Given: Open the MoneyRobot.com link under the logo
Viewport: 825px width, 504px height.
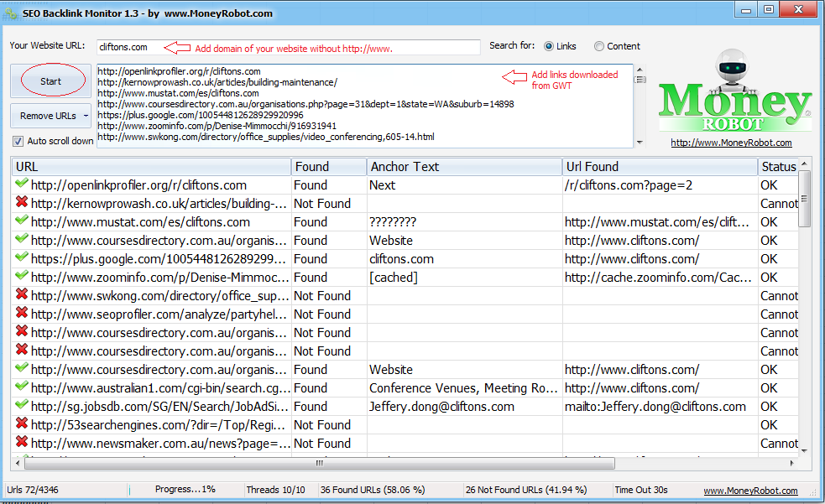Looking at the screenshot, I should tap(731, 143).
